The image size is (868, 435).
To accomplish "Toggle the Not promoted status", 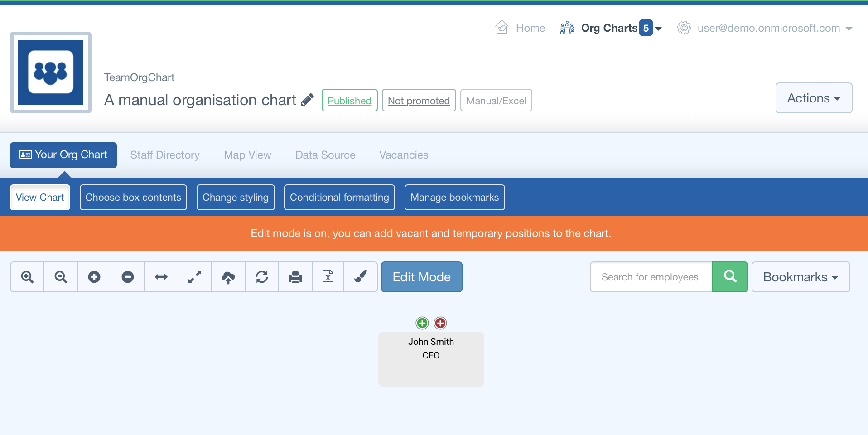I will 419,101.
